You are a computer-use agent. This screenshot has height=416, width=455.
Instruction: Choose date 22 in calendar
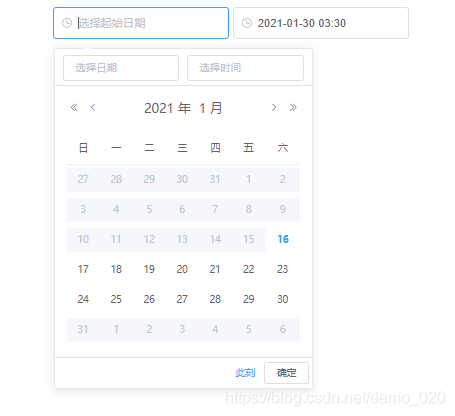249,269
